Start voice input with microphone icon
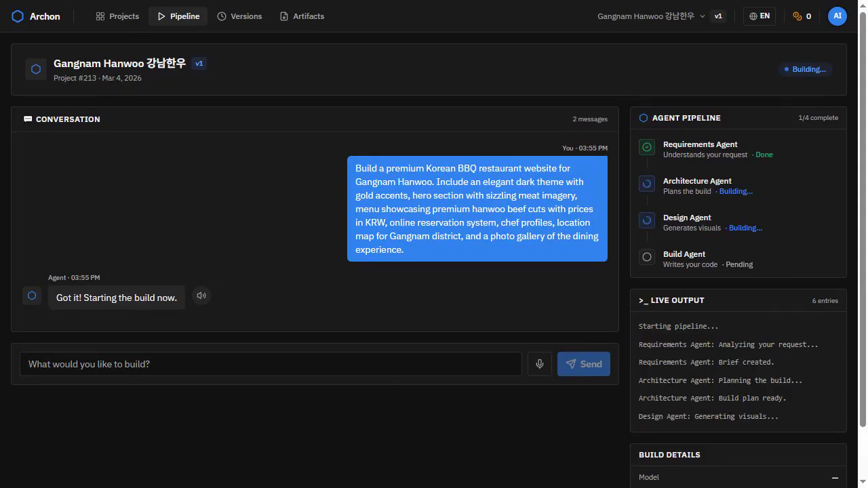The height and width of the screenshot is (488, 868). (x=540, y=364)
